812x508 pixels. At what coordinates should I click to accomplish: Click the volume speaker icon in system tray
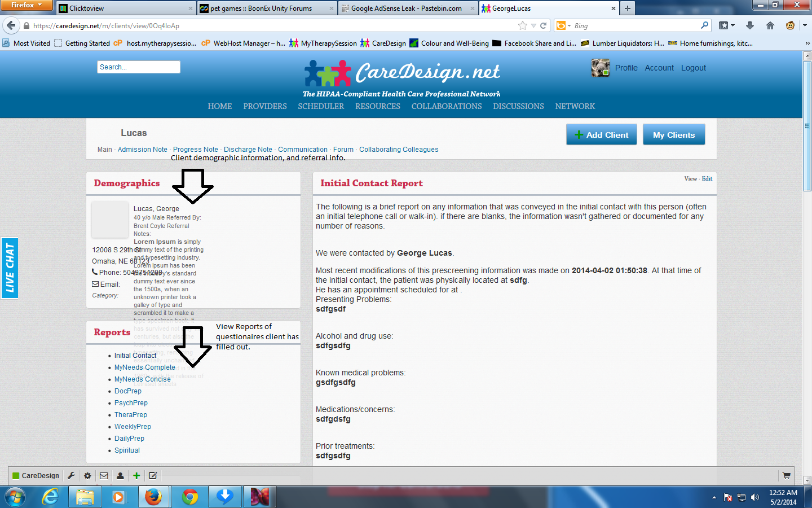point(755,497)
